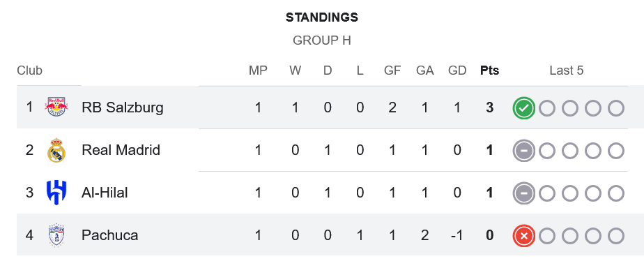Screen dimensions: 644x268
Task: Click the Last 5 column header
Action: pos(567,70)
